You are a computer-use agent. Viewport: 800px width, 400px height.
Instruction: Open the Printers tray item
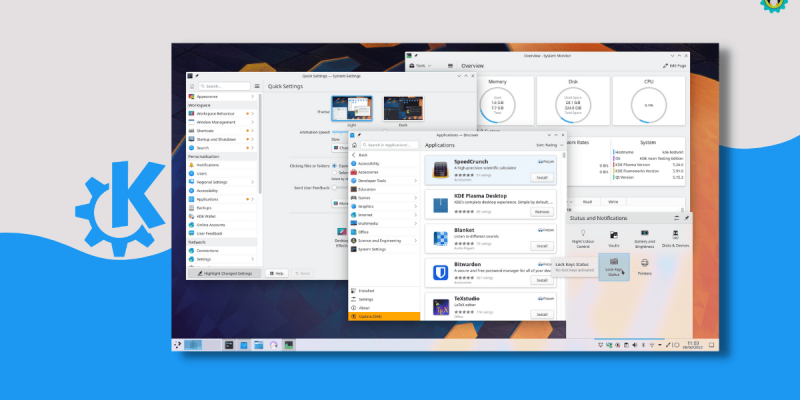click(x=644, y=267)
